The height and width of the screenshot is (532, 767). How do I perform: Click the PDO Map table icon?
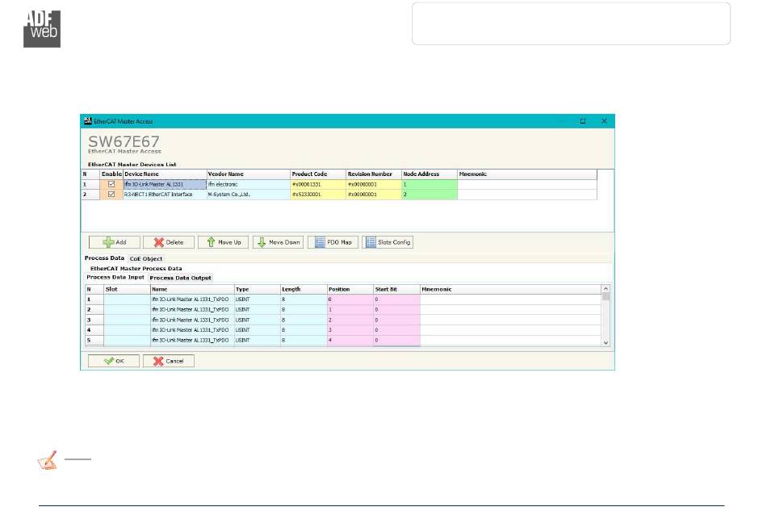pos(320,242)
